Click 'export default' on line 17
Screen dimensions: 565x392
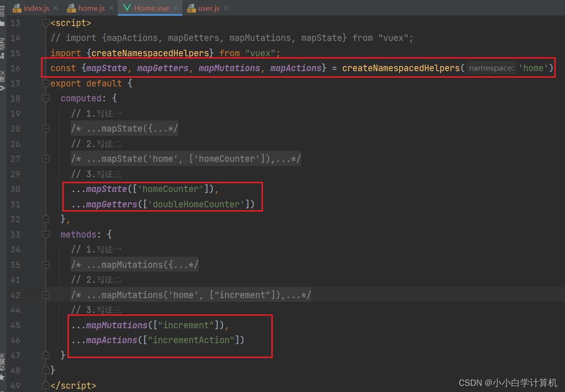(86, 84)
